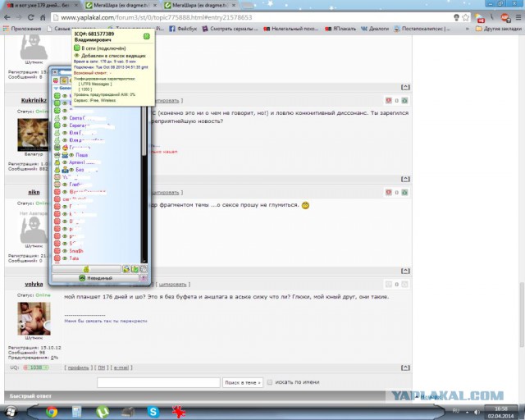Click the topic search input field
Viewport: 525px width, 420px height.
[158, 382]
